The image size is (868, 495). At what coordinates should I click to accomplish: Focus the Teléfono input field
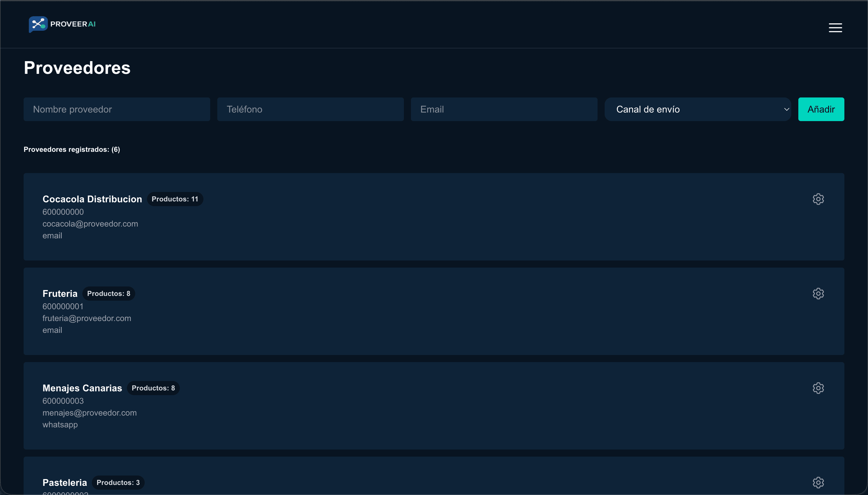(x=311, y=109)
